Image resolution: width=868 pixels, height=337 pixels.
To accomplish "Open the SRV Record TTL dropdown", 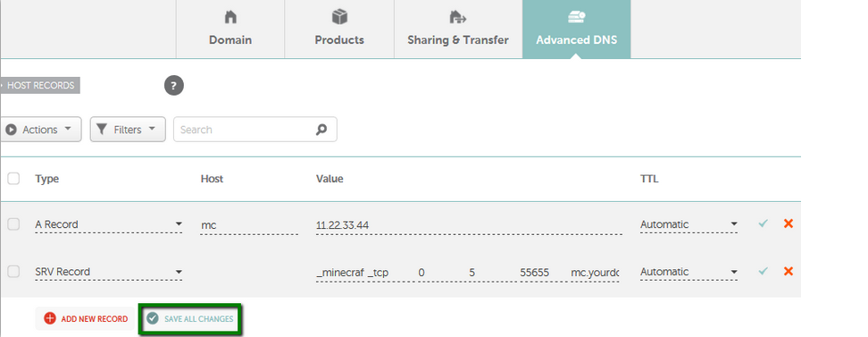I will 689,272.
